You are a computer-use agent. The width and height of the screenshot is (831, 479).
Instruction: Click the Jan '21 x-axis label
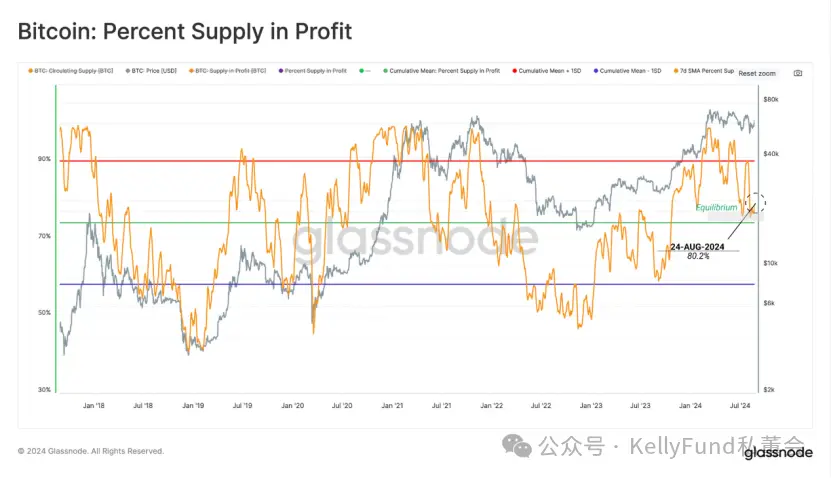click(391, 406)
